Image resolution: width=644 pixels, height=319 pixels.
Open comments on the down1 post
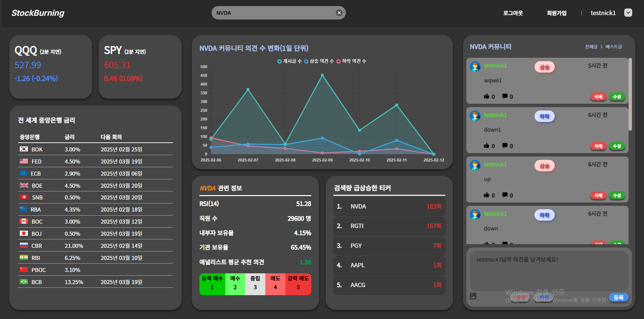[505, 146]
